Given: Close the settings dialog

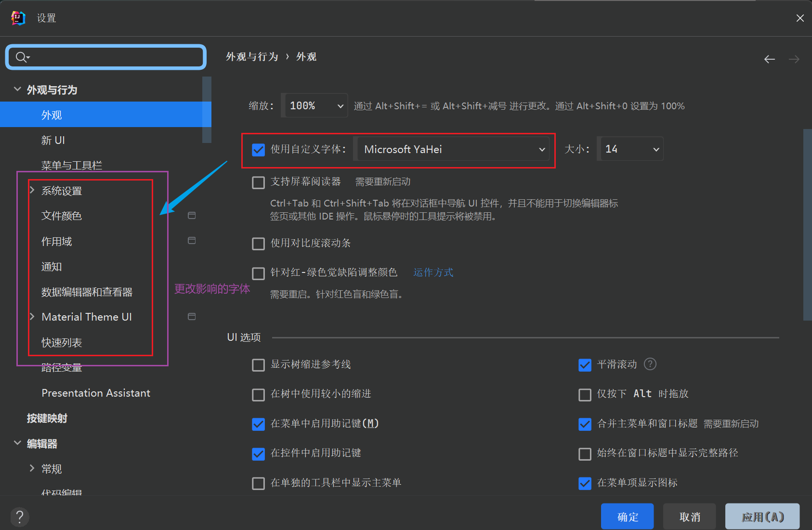Looking at the screenshot, I should tap(800, 18).
